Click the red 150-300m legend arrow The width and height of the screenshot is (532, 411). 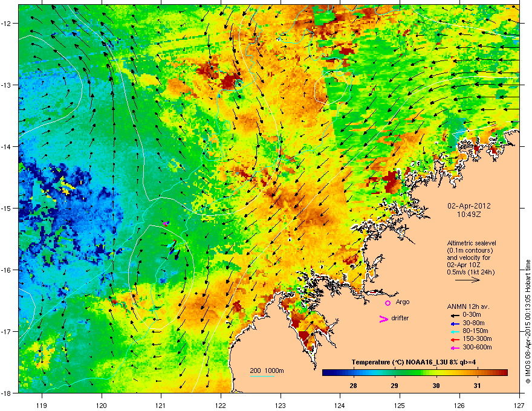[x=455, y=340]
